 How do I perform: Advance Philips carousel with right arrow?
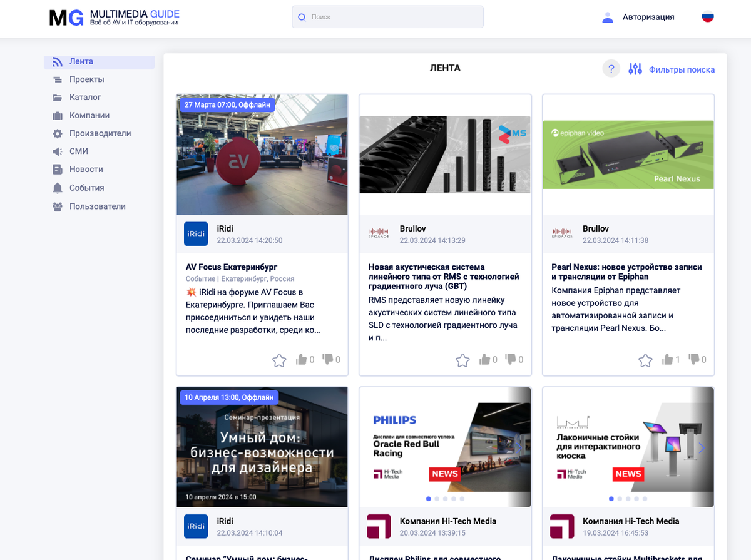518,447
